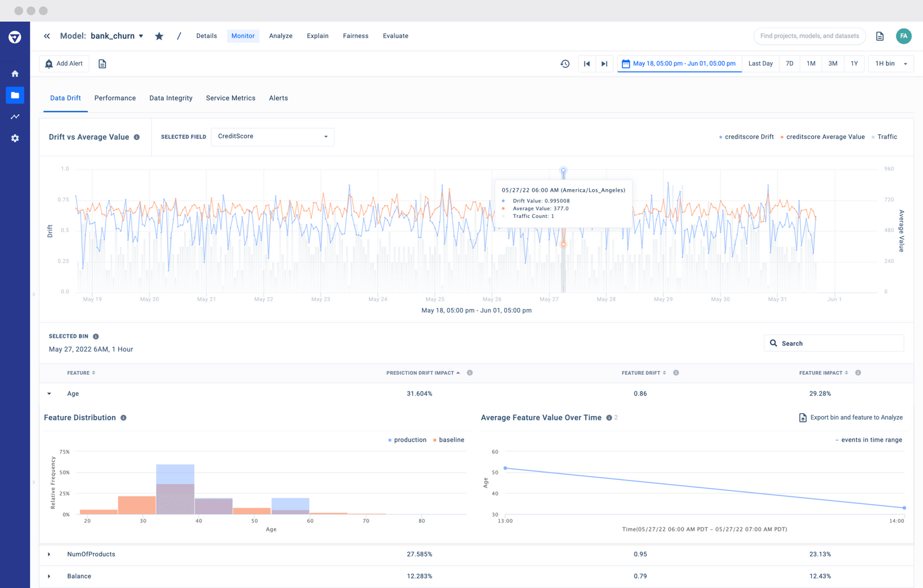
Task: Click Export bin and feature to Analyze icon
Action: point(802,417)
